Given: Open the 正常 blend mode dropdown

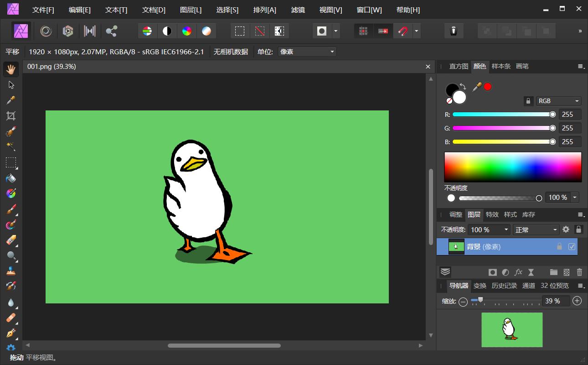Looking at the screenshot, I should pyautogui.click(x=536, y=229).
